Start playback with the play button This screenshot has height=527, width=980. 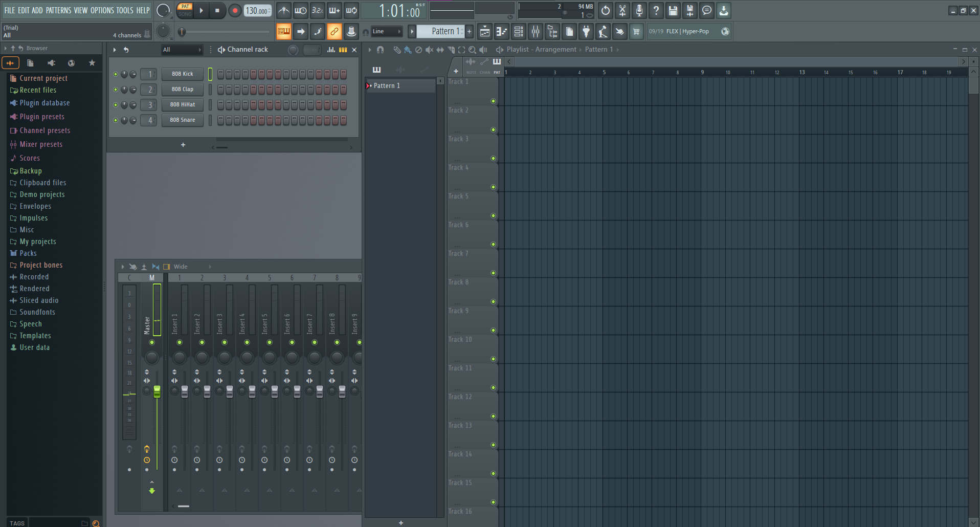pyautogui.click(x=201, y=10)
